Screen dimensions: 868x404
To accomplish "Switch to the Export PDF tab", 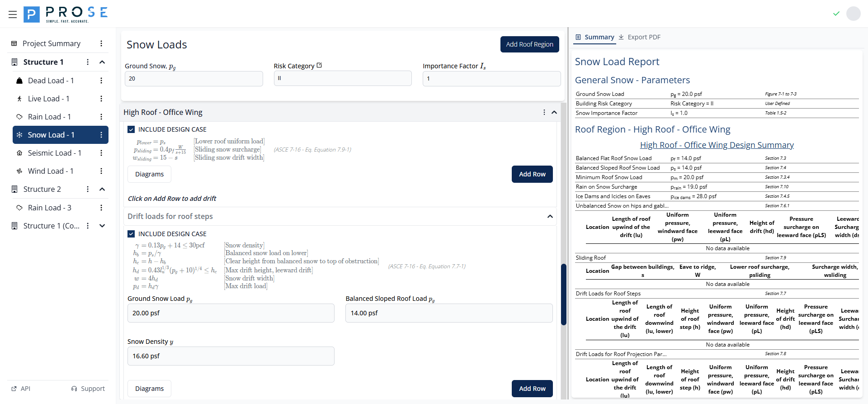I will click(x=639, y=37).
